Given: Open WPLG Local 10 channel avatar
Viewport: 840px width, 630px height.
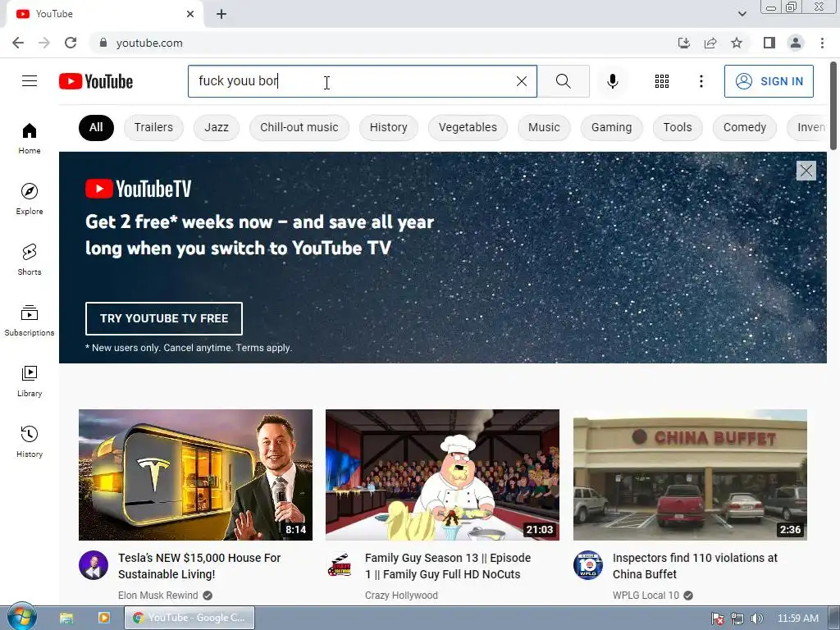Looking at the screenshot, I should click(587, 565).
